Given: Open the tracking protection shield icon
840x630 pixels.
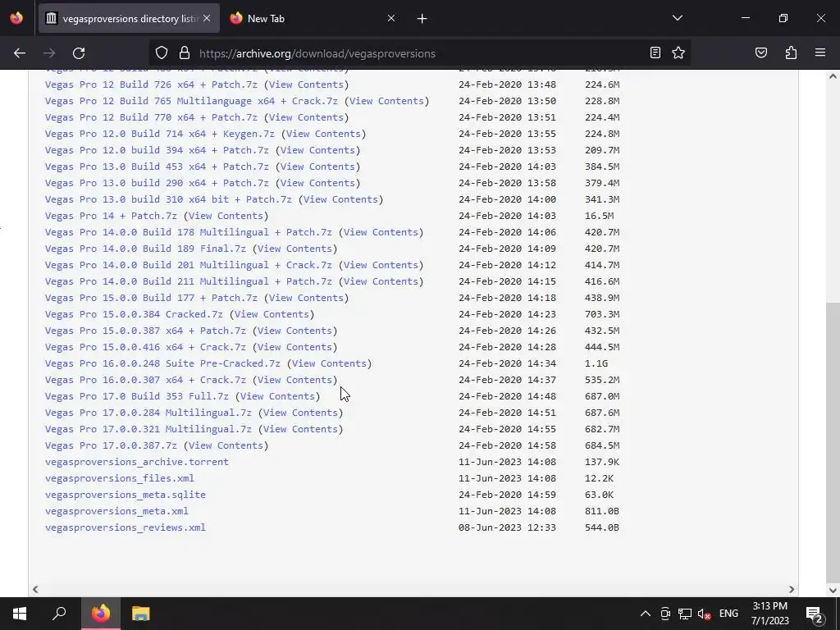Looking at the screenshot, I should click(162, 53).
